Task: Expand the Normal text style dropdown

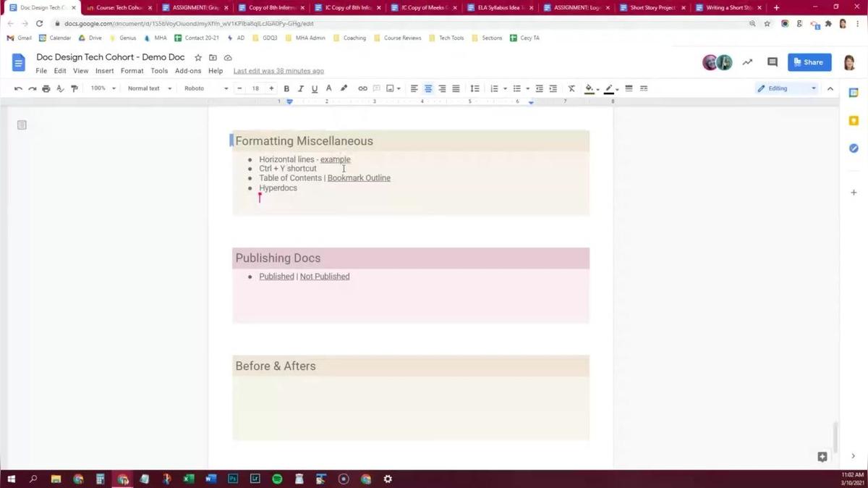Action: (x=150, y=88)
